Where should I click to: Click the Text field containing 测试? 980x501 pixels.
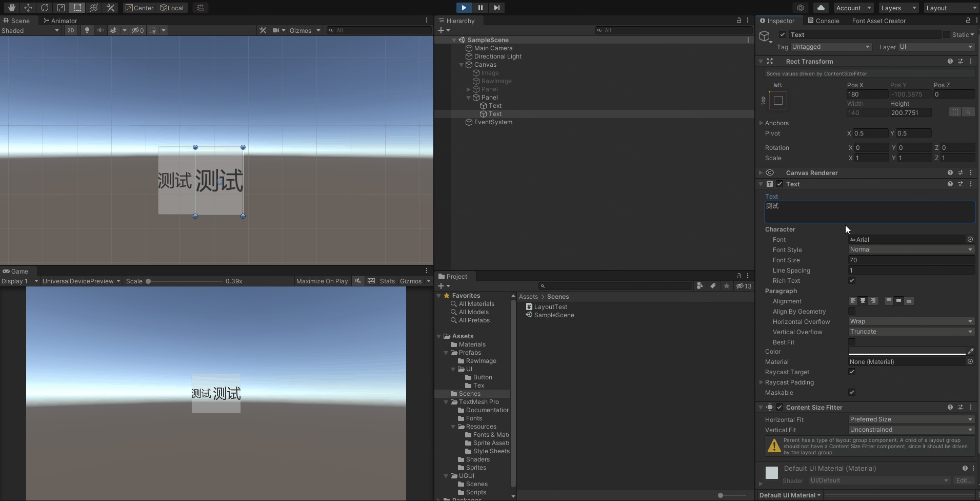[x=869, y=211]
